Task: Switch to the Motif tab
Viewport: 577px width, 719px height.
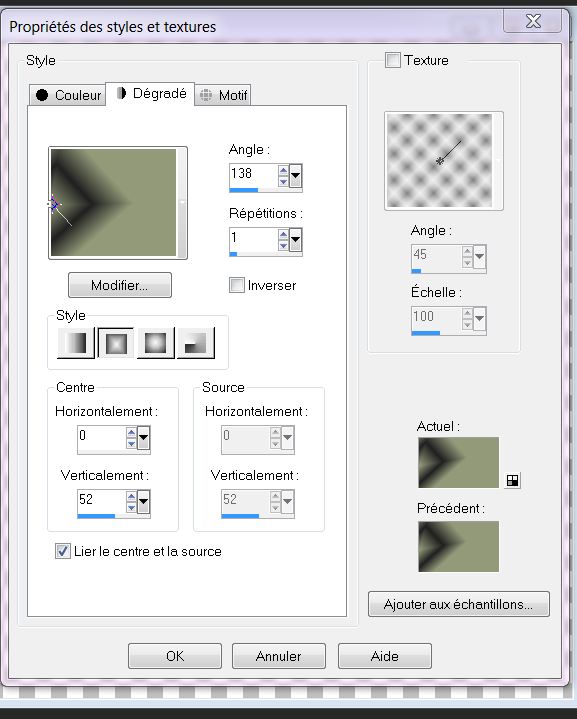Action: 223,95
